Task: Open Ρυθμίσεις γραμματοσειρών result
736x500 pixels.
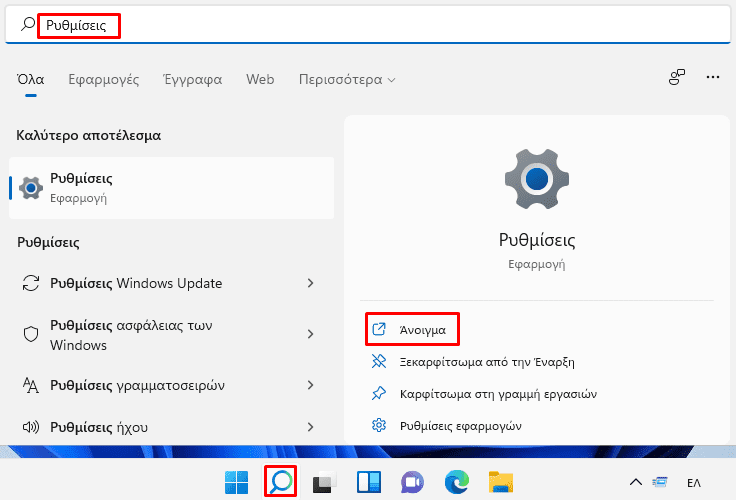Action: click(171, 385)
